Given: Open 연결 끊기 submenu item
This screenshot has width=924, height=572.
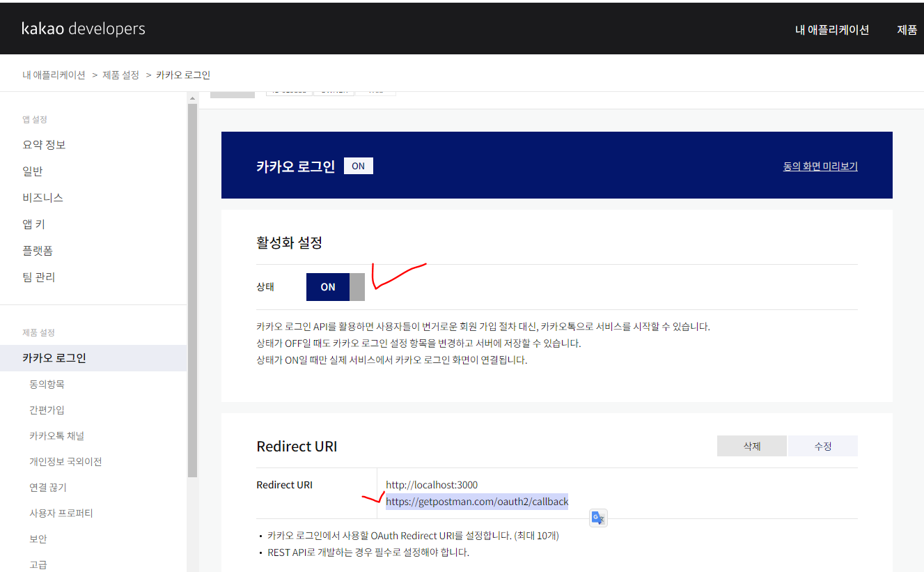Looking at the screenshot, I should click(48, 488).
